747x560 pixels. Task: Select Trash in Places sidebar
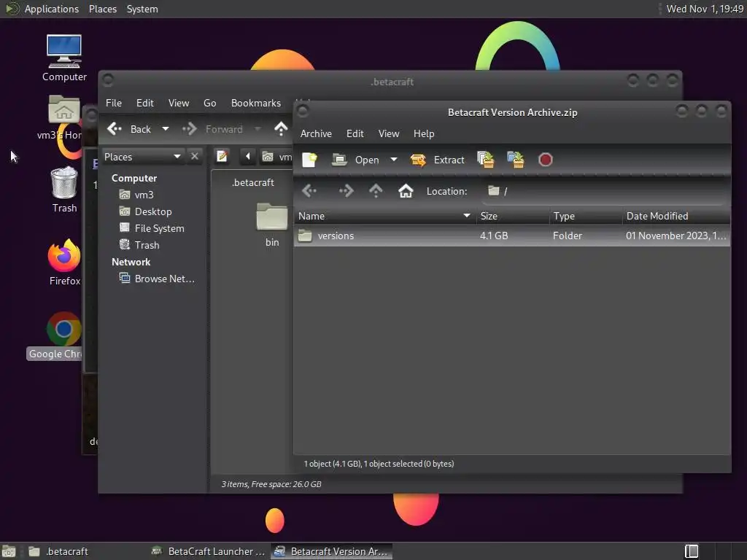click(146, 245)
